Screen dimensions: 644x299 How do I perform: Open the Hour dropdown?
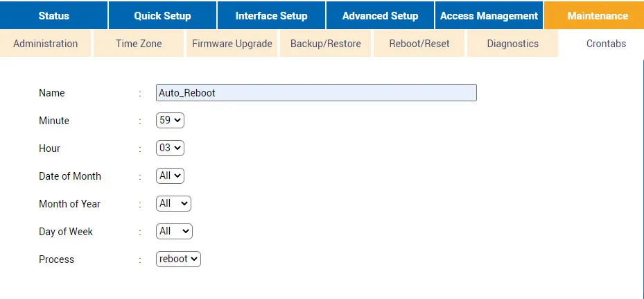tap(171, 148)
